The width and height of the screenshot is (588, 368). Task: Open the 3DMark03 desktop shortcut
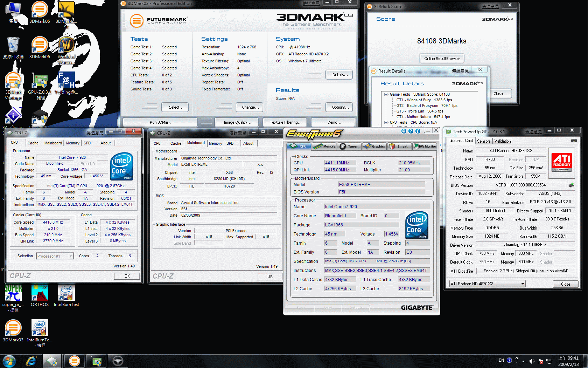[x=13, y=331]
